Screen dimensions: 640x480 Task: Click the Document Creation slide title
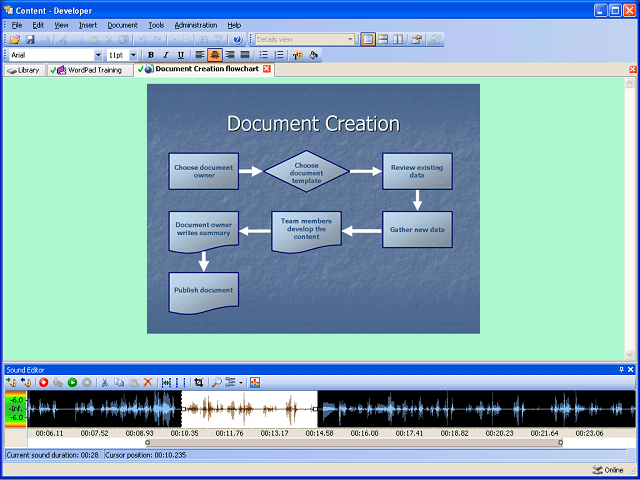pyautogui.click(x=313, y=124)
